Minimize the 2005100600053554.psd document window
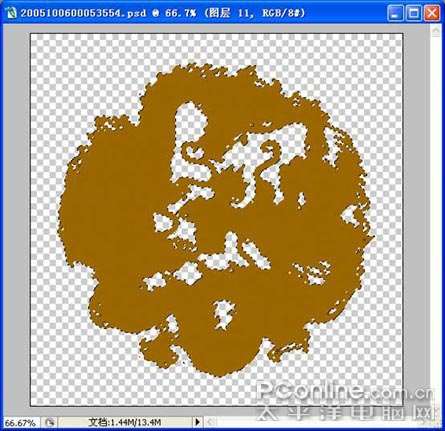This screenshot has width=445, height=431. click(395, 14)
